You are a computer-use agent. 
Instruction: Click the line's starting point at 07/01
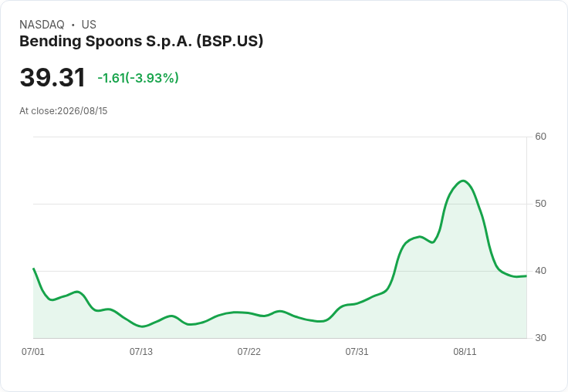(x=34, y=269)
